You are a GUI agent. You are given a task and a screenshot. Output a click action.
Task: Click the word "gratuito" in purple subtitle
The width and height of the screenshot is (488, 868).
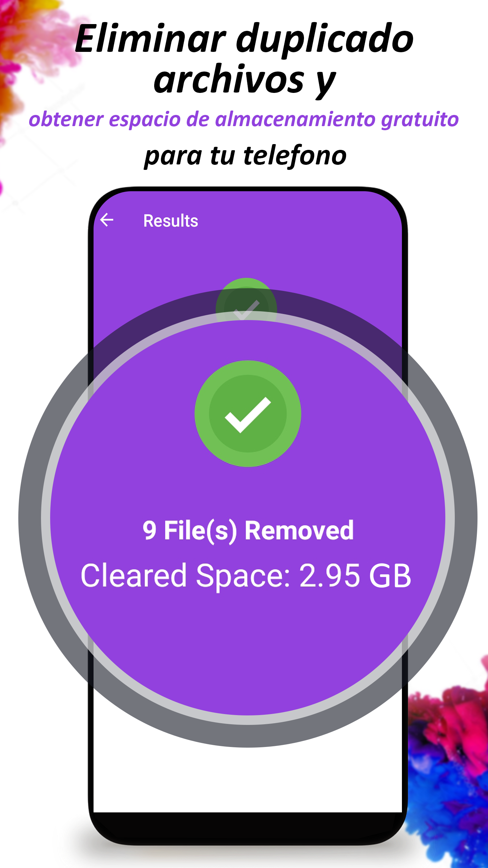[x=420, y=120]
